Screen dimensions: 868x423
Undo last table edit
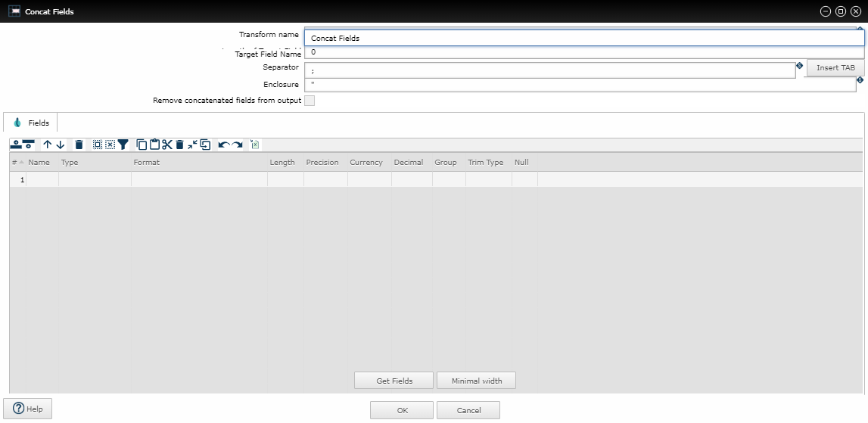click(x=224, y=145)
